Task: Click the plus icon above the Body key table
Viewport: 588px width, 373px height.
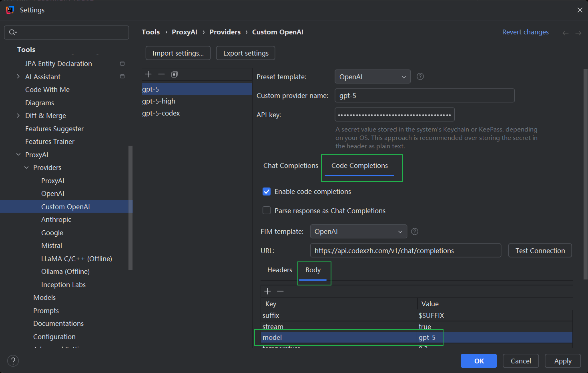Action: [267, 291]
